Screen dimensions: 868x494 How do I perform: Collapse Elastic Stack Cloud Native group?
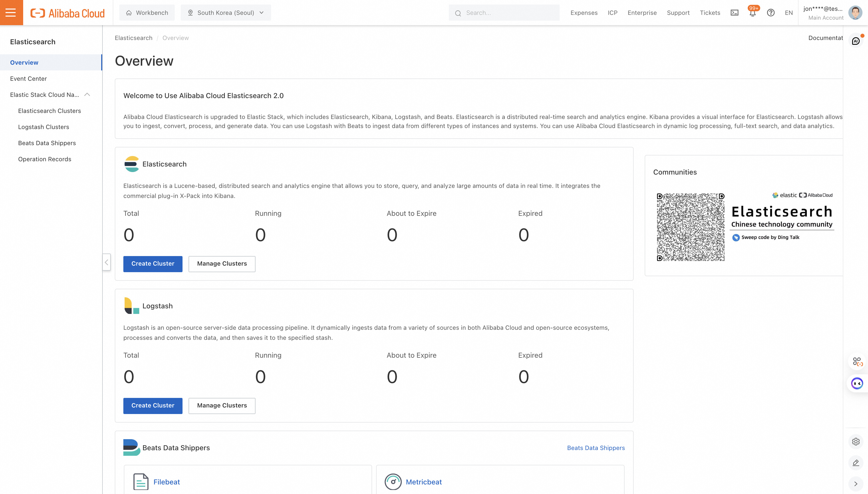click(87, 95)
